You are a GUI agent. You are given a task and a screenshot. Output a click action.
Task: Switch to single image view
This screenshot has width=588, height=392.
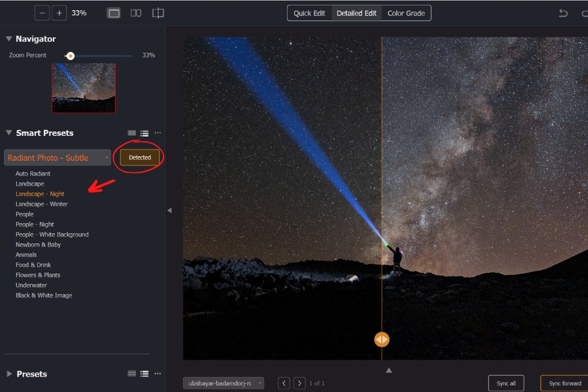click(x=114, y=13)
